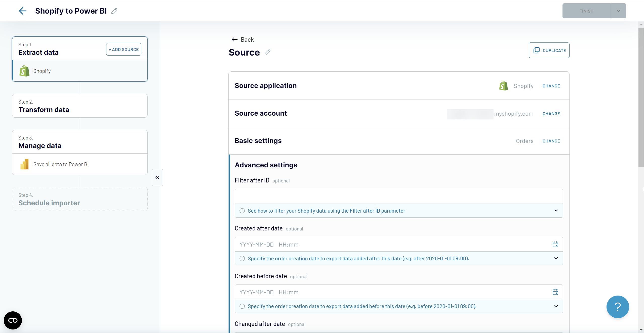Open Step 4 Schedule importer

click(x=80, y=199)
